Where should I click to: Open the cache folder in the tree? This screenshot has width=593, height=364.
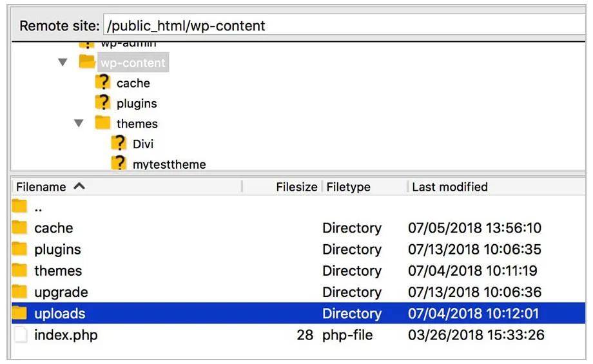tap(133, 83)
